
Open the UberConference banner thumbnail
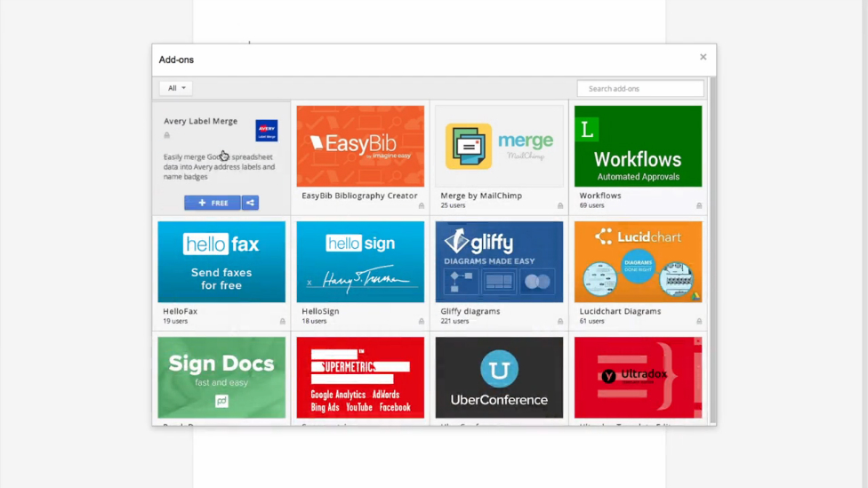coord(499,378)
